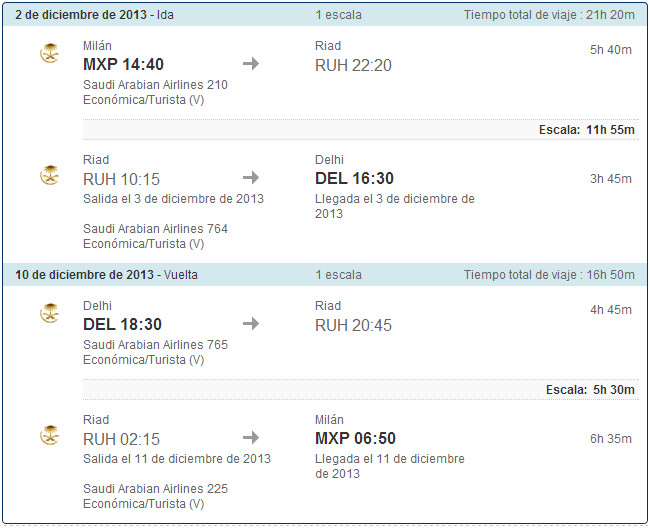Click Saudi Arabian Airlines 764 flight text
650x528 pixels.
point(155,229)
